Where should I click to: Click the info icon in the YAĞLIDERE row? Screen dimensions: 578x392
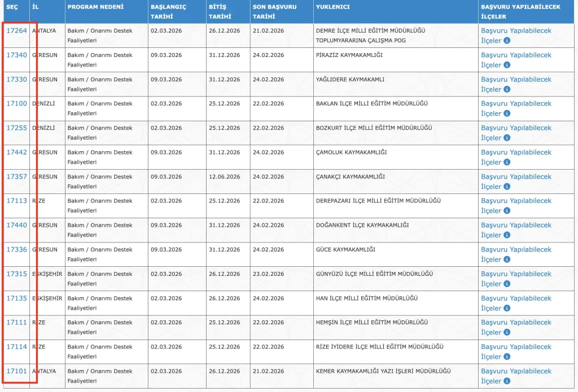pyautogui.click(x=506, y=89)
